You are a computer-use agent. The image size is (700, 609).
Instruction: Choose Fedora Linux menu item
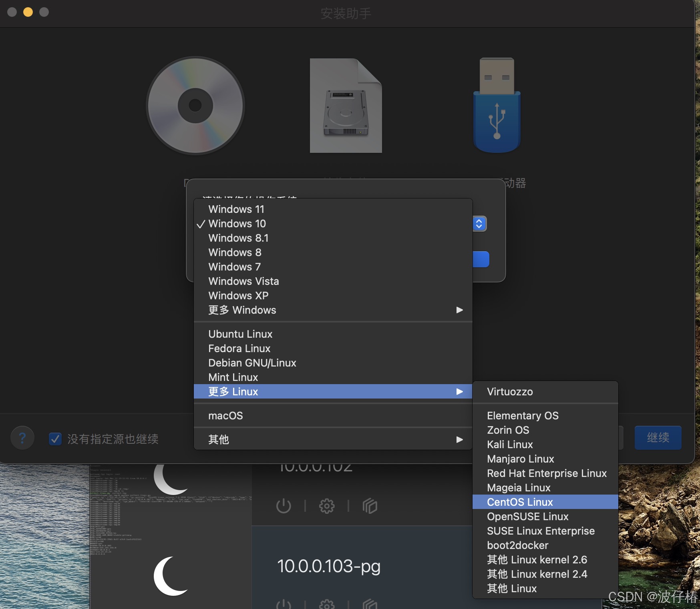pos(333,349)
